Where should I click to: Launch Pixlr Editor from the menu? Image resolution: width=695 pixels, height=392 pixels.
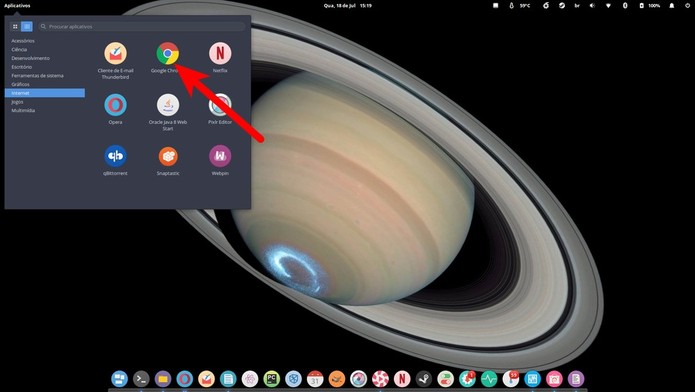pyautogui.click(x=220, y=105)
